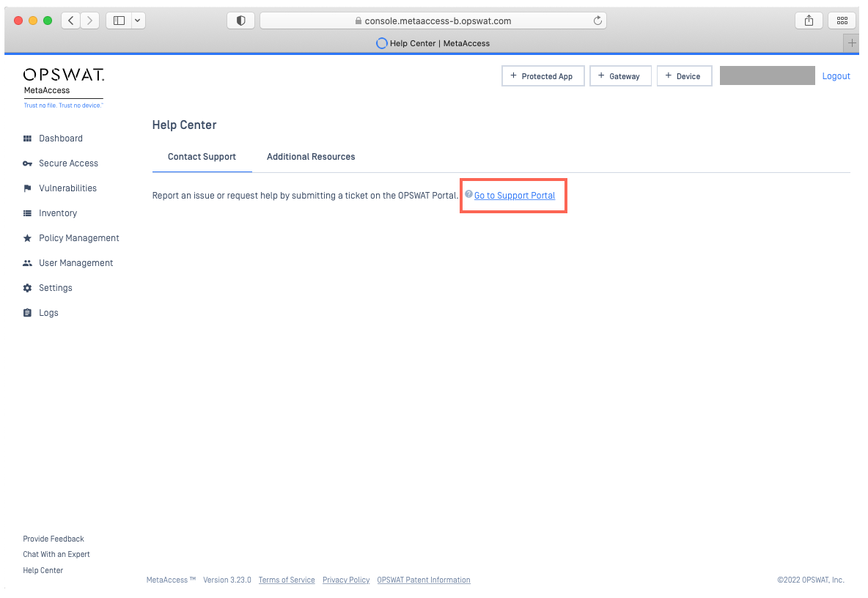Follow Go to Support Portal link
Viewport: 868px width, 598px height.
514,196
